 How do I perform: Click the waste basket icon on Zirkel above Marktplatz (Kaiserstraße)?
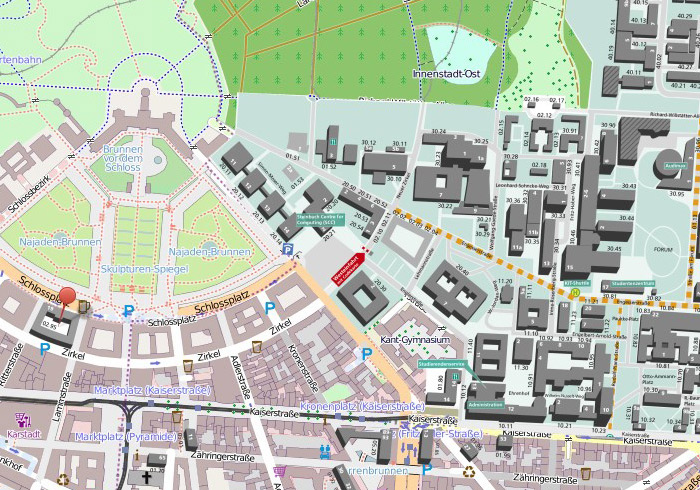(x=188, y=365)
